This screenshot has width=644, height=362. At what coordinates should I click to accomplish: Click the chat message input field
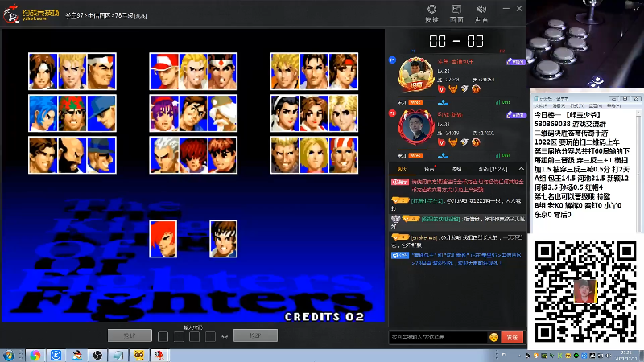pos(438,337)
